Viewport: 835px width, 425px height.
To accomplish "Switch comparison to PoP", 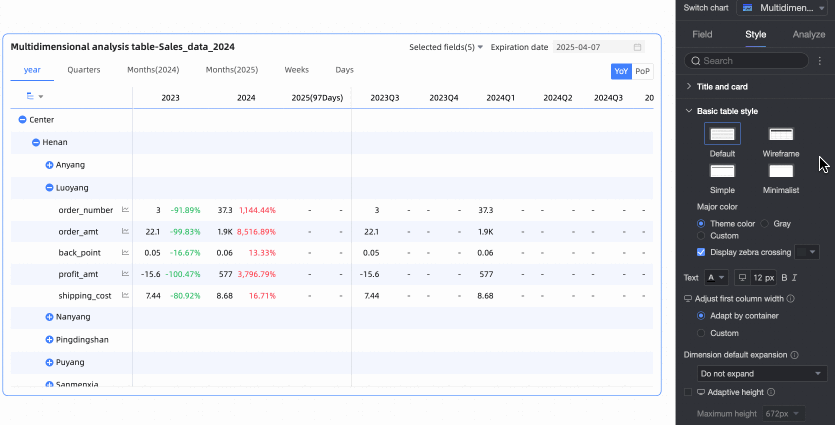I will pyautogui.click(x=642, y=71).
